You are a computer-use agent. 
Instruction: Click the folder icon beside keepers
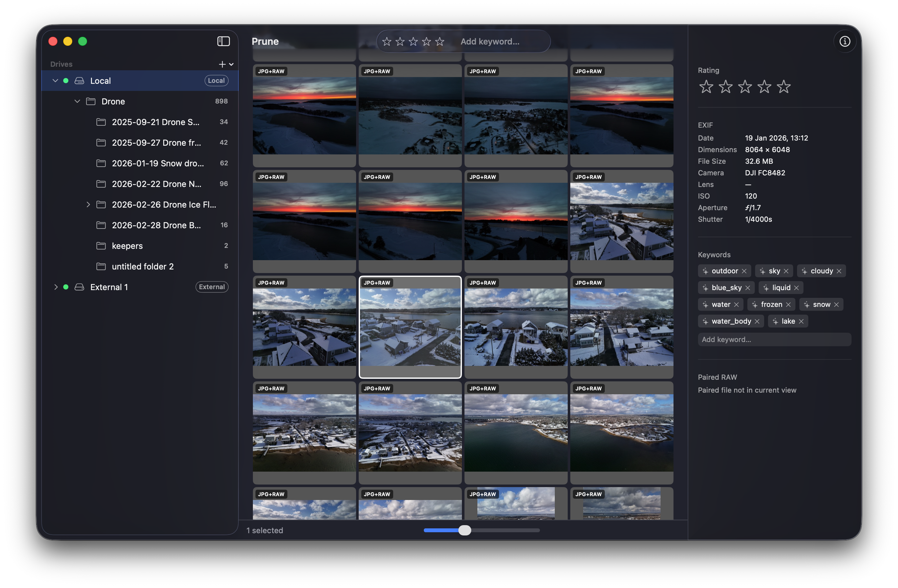[x=101, y=246]
